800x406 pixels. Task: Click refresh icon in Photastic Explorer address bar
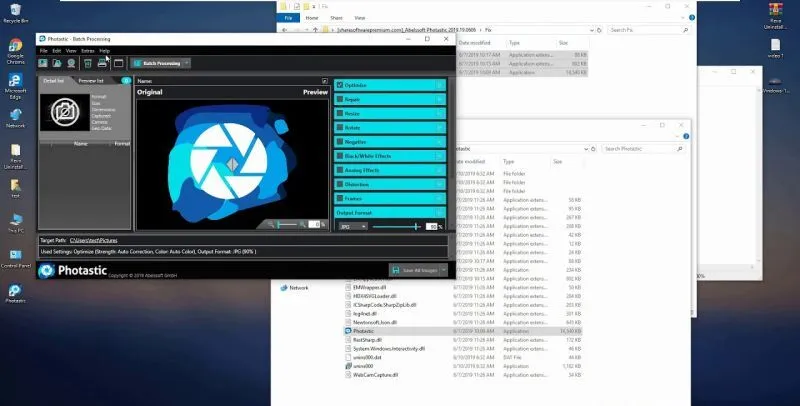[x=593, y=149]
